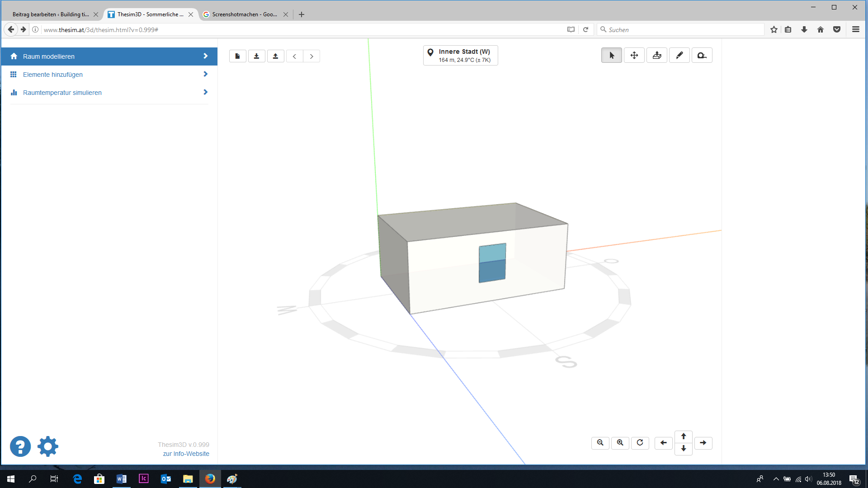The height and width of the screenshot is (488, 868).
Task: Click the undo back arrow
Action: (x=294, y=56)
